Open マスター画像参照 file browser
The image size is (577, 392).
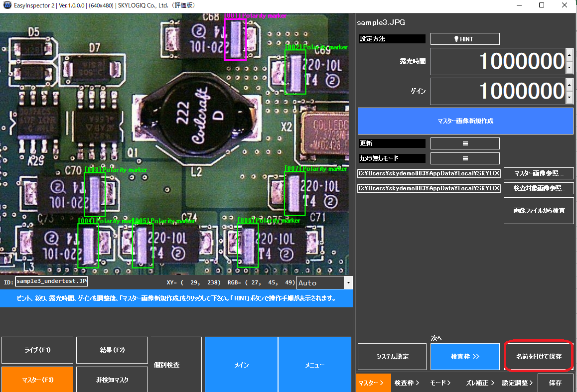tap(539, 173)
